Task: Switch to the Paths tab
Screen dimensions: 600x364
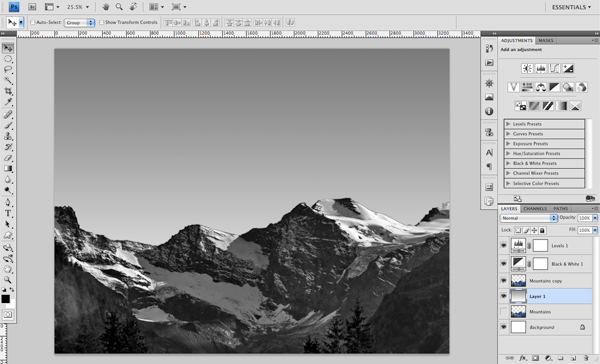Action: [x=561, y=209]
